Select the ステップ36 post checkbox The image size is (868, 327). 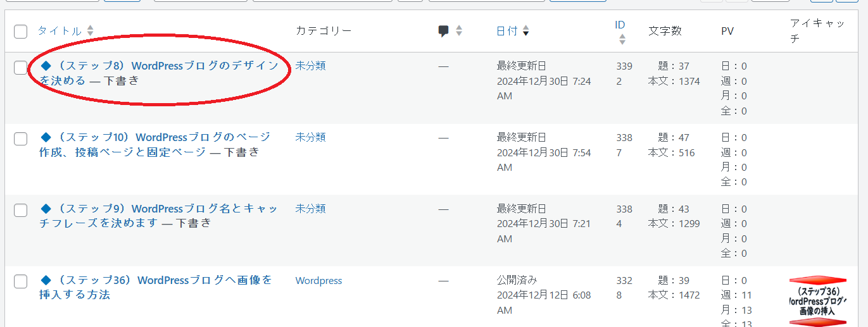(x=21, y=282)
